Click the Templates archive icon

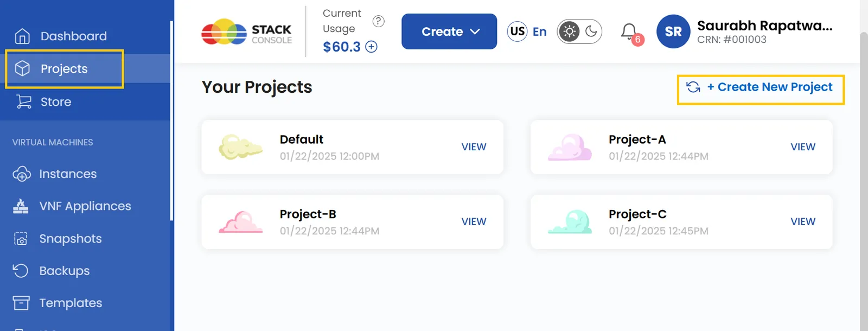pyautogui.click(x=21, y=303)
